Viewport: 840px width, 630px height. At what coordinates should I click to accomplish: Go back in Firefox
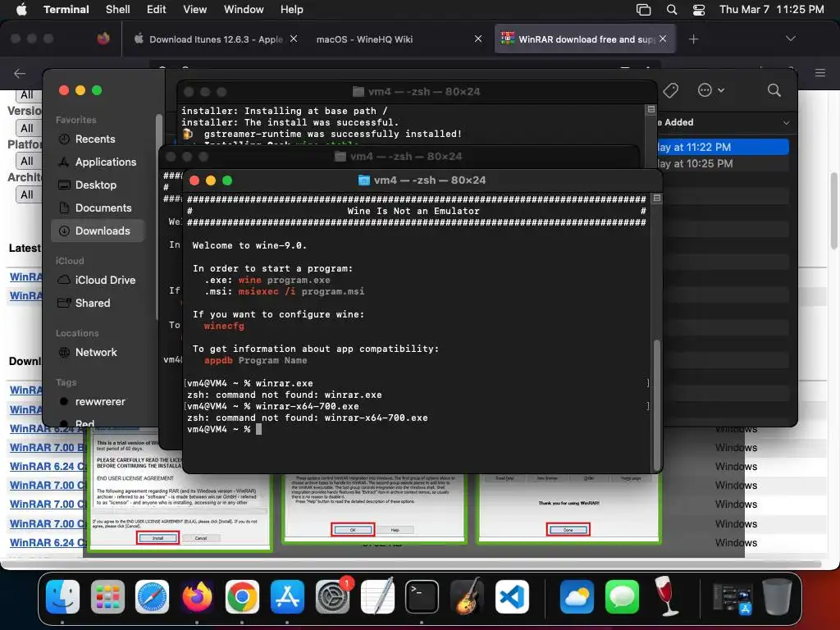(x=20, y=73)
